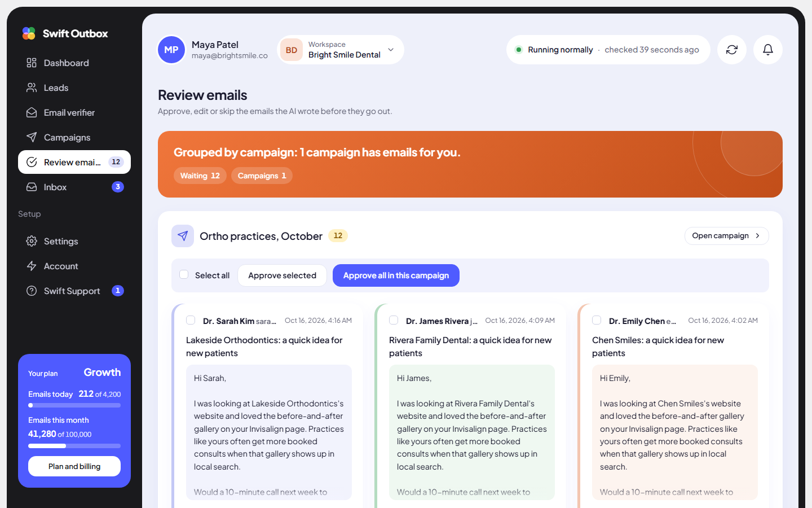
Task: Open notifications with the bell icon
Action: coord(768,50)
